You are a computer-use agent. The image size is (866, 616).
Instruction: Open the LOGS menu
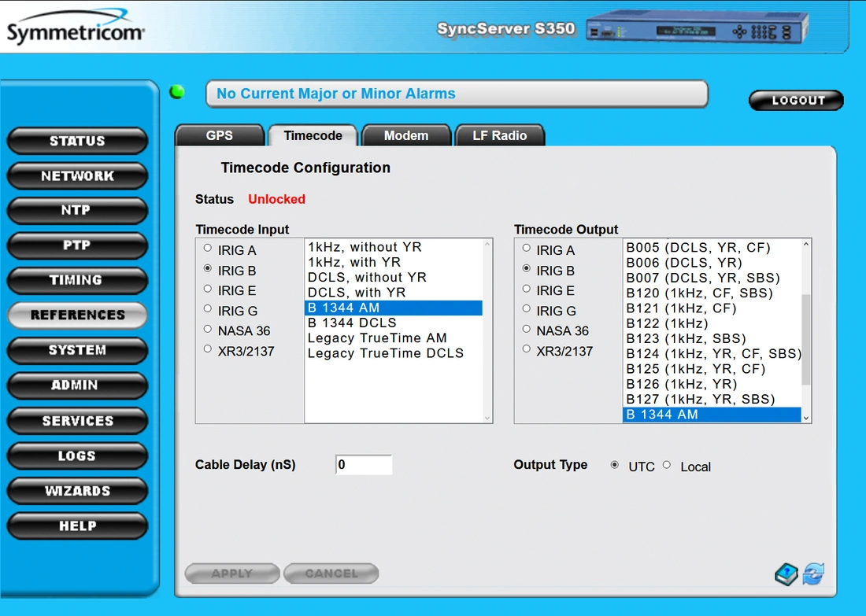[77, 456]
